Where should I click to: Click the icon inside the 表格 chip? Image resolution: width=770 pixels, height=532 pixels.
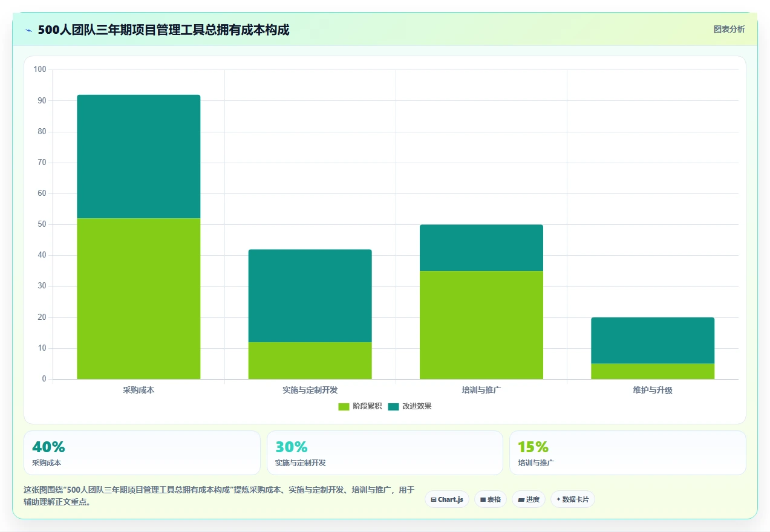(x=483, y=500)
